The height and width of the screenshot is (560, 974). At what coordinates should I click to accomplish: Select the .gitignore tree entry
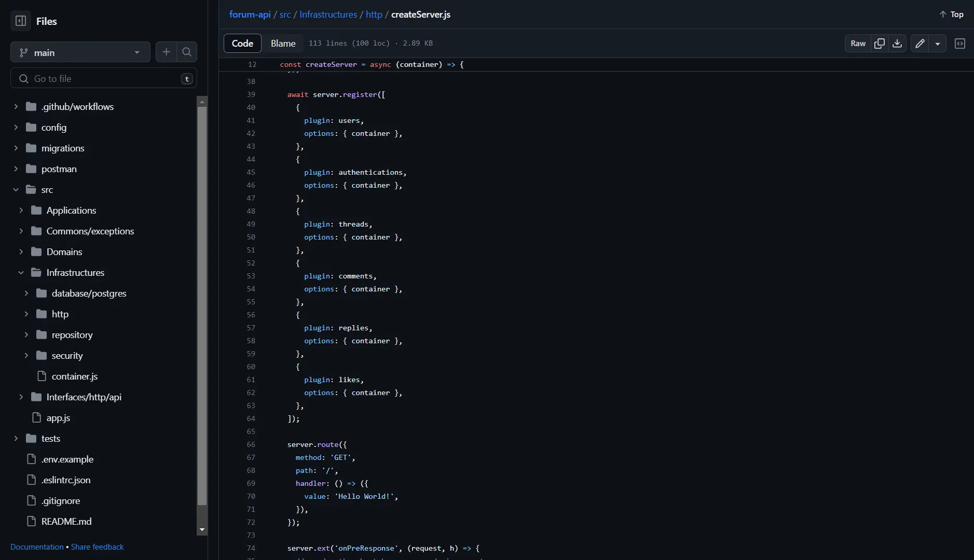[x=61, y=500]
